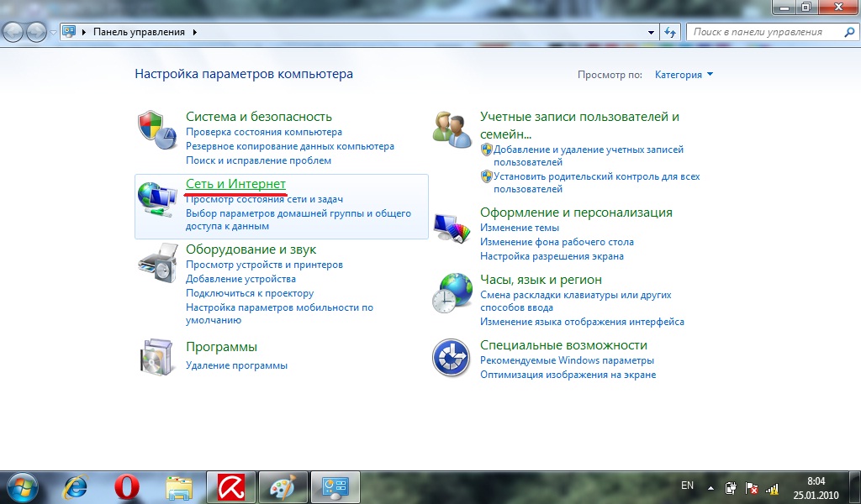Click Настройка разрешения экрана
Screen dimensions: 861x504
[552, 255]
